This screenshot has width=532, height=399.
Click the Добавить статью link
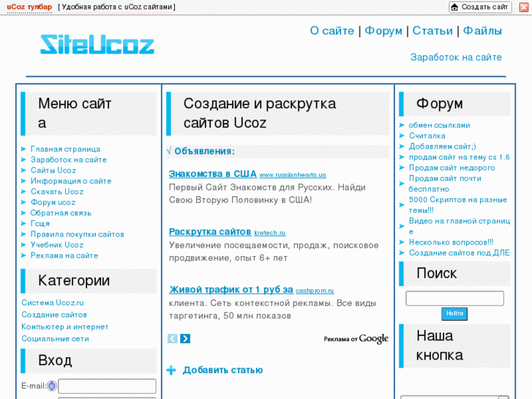223,370
